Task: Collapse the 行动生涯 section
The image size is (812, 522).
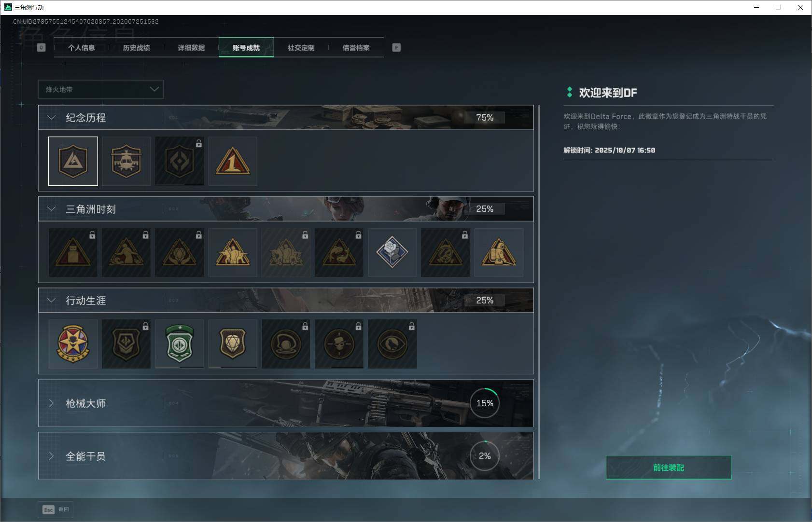Action: (x=51, y=300)
